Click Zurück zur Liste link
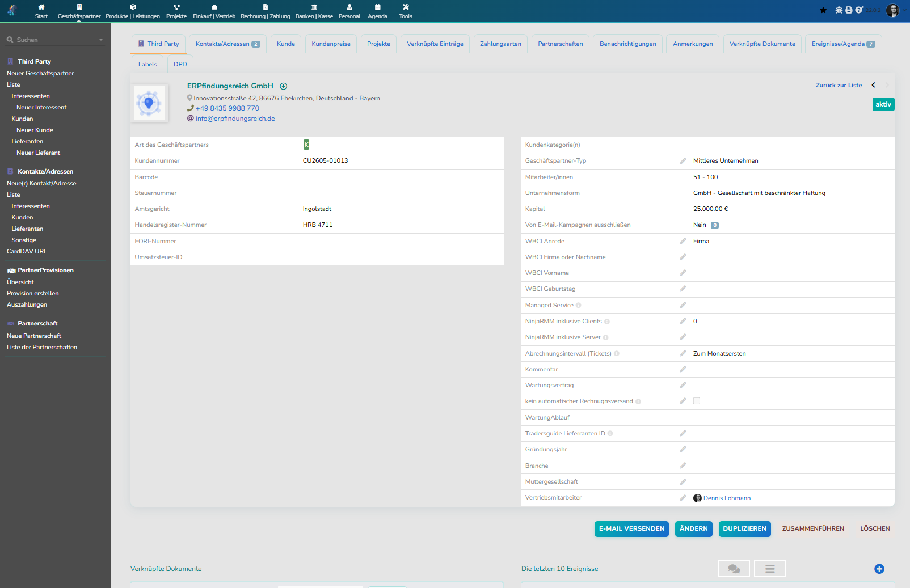The height and width of the screenshot is (588, 910). pyautogui.click(x=839, y=86)
